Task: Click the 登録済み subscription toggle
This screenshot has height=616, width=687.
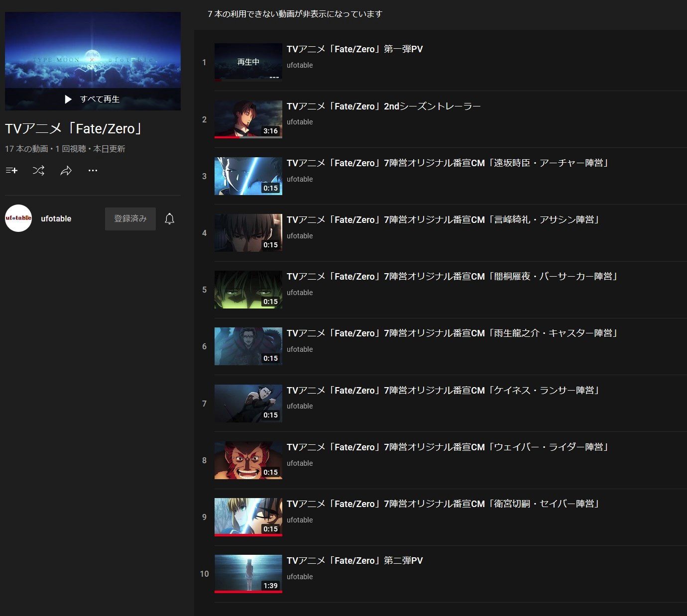Action: click(130, 218)
